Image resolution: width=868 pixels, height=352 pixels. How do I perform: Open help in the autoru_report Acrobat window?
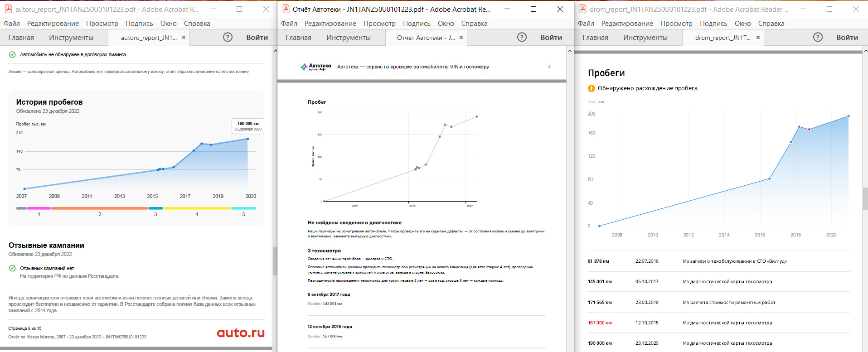228,38
